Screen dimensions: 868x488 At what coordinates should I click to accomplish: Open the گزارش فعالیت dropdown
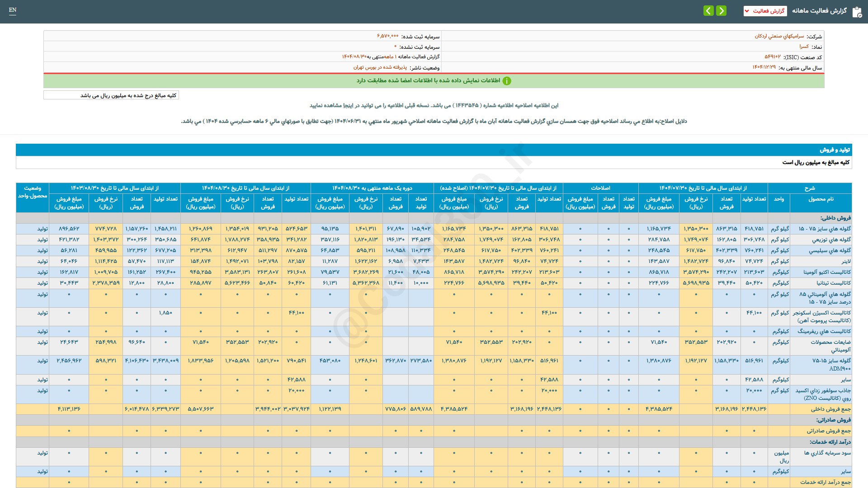pyautogui.click(x=765, y=11)
